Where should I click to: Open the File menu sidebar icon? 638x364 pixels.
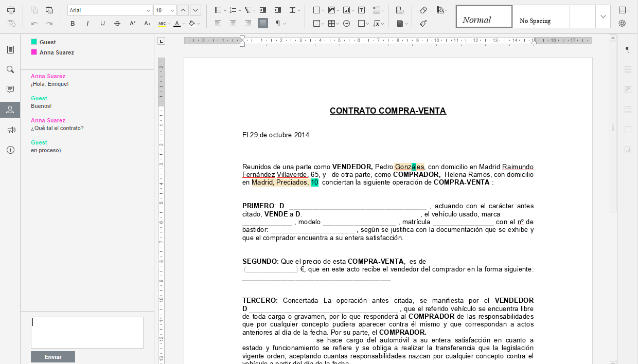pyautogui.click(x=10, y=50)
